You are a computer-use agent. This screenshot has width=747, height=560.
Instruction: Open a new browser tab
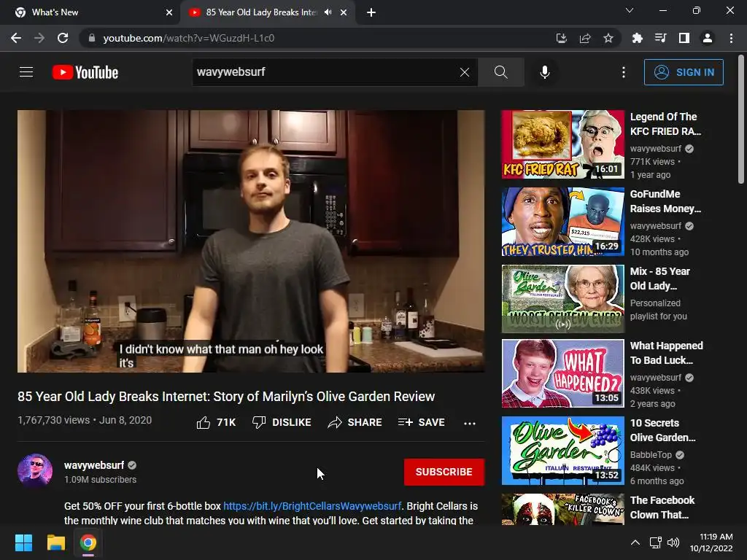click(x=371, y=12)
